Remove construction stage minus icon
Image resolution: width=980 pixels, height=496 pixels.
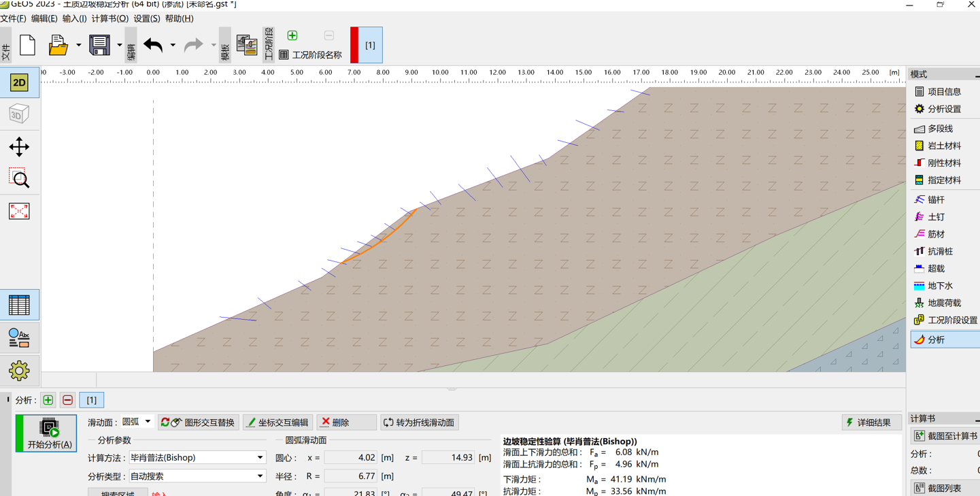[329, 35]
